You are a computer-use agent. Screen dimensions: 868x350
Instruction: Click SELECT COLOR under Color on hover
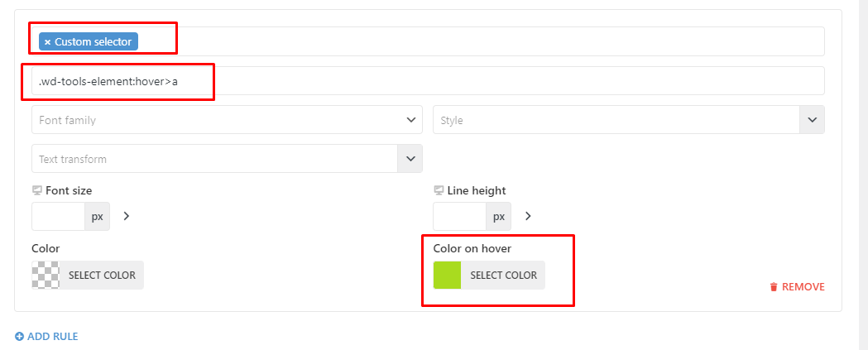coord(503,276)
